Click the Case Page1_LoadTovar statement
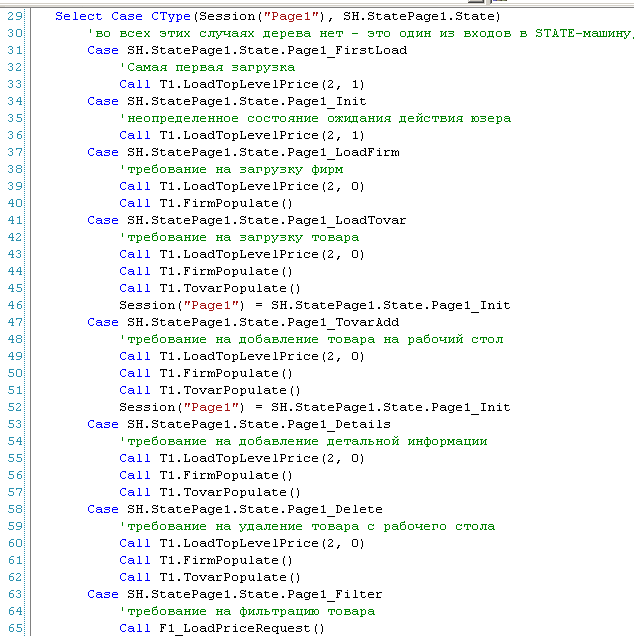The width and height of the screenshot is (634, 636). 247,220
